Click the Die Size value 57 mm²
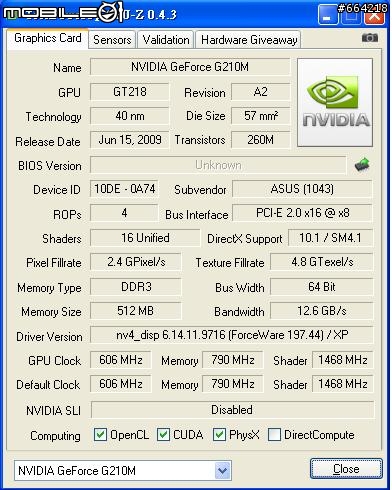 [261, 116]
